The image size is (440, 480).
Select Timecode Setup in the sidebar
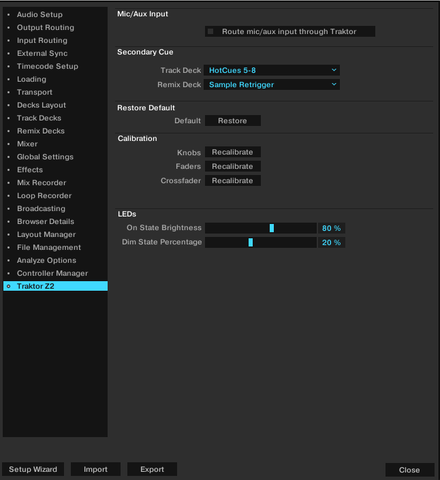click(48, 66)
